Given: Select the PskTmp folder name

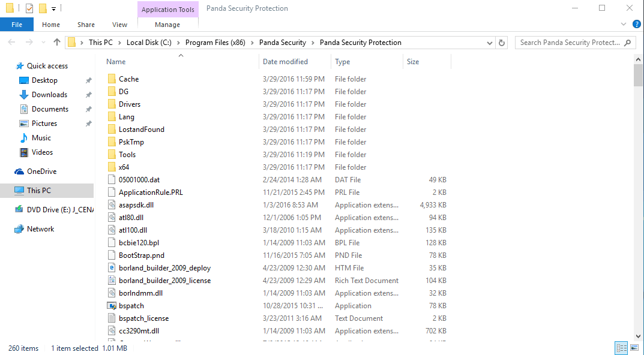Looking at the screenshot, I should (131, 142).
